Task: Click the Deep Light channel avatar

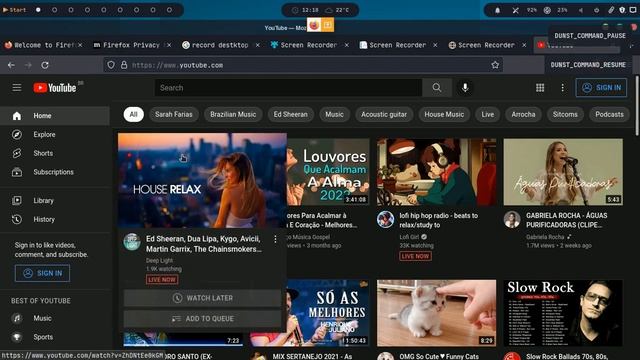Action: click(132, 242)
